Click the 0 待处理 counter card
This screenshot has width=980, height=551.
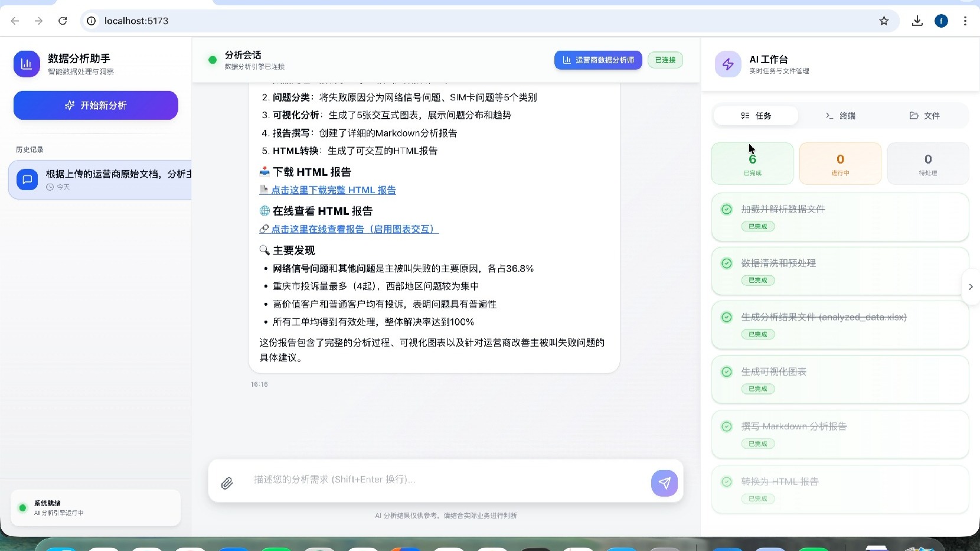(x=928, y=164)
